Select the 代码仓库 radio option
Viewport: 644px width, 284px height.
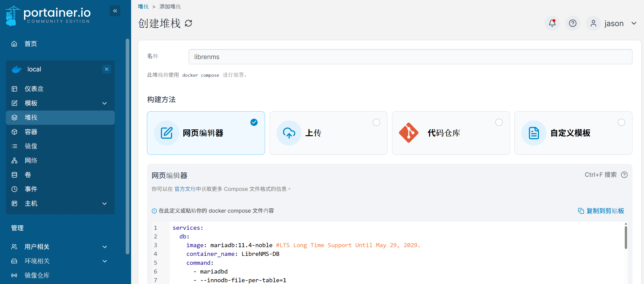point(499,122)
